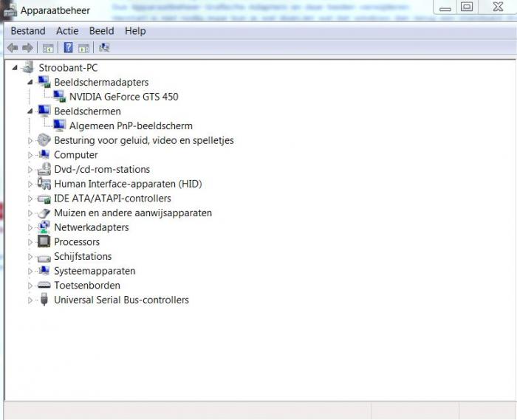517x420 pixels.
Task: Collapse the Stroobant-PC root node
Action: point(15,68)
